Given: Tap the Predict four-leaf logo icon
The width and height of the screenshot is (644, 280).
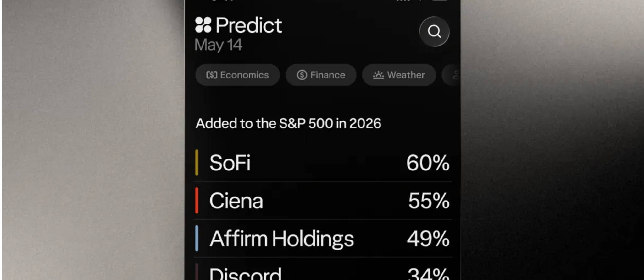Looking at the screenshot, I should pos(203,25).
